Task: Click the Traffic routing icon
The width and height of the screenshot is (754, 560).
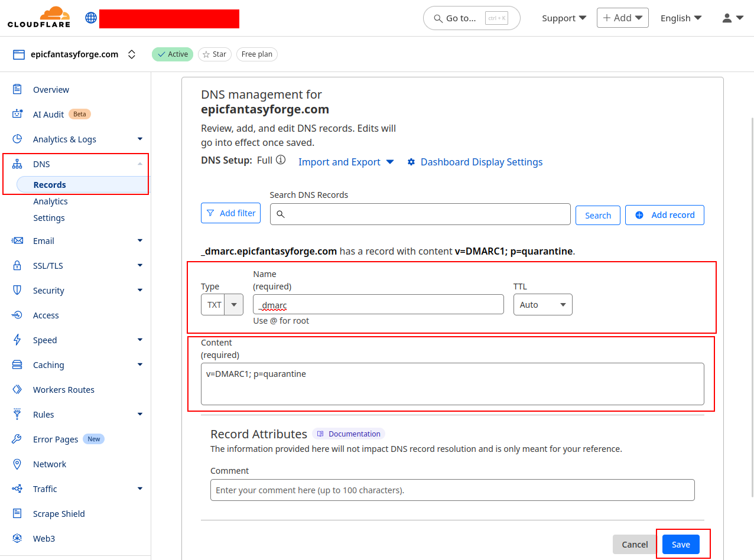Action: click(17, 489)
